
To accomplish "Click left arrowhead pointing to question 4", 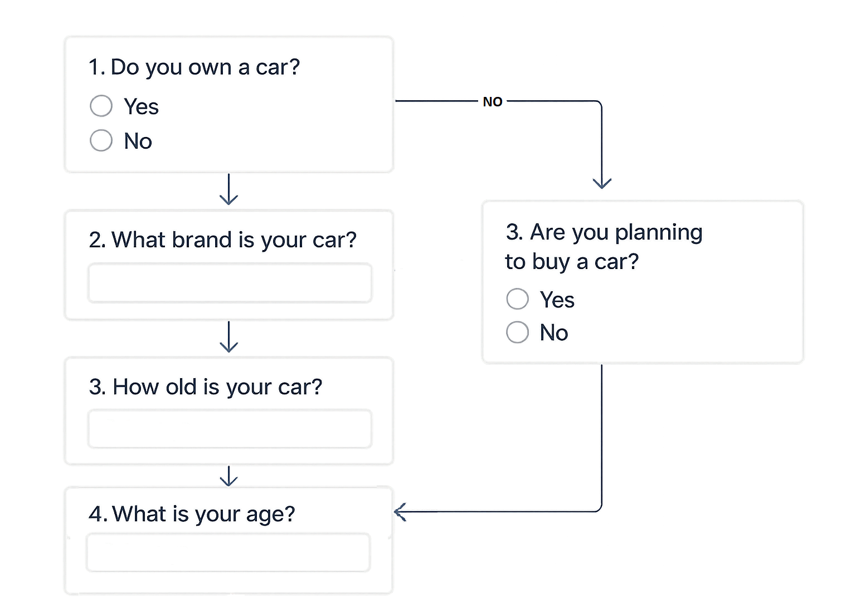I will (x=400, y=511).
